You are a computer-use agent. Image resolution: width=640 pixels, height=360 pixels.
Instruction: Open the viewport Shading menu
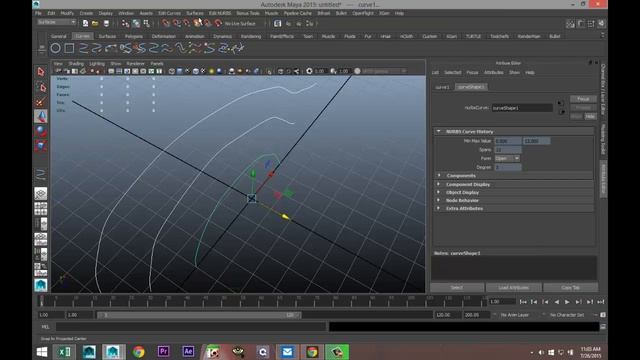tap(76, 64)
